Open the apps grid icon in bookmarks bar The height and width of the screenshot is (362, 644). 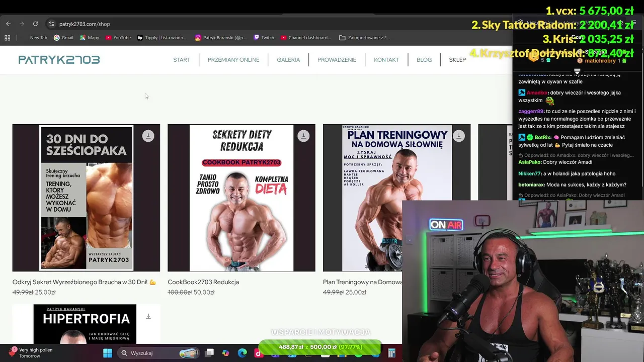pos(7,38)
